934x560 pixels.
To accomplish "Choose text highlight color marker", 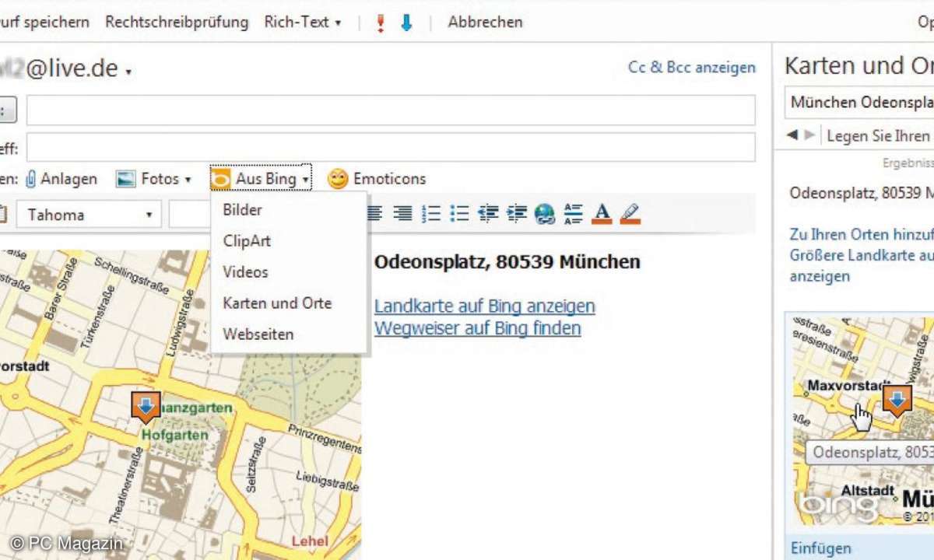I will (x=630, y=213).
